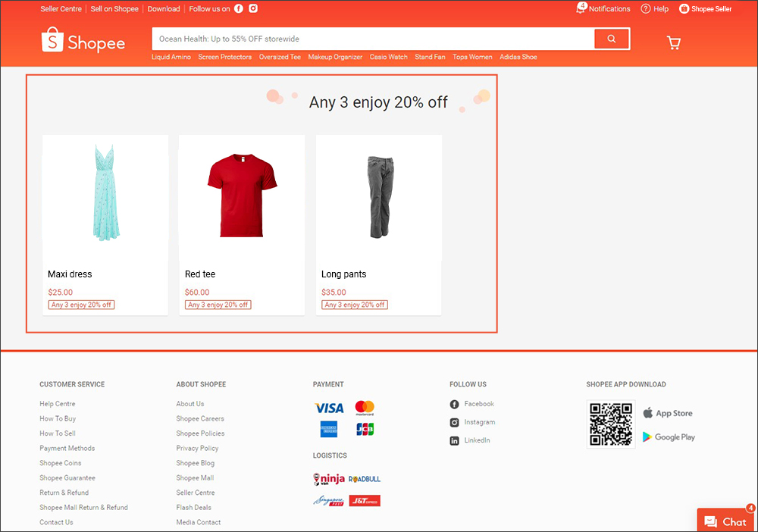
Task: Open the shopping cart
Action: 673,42
